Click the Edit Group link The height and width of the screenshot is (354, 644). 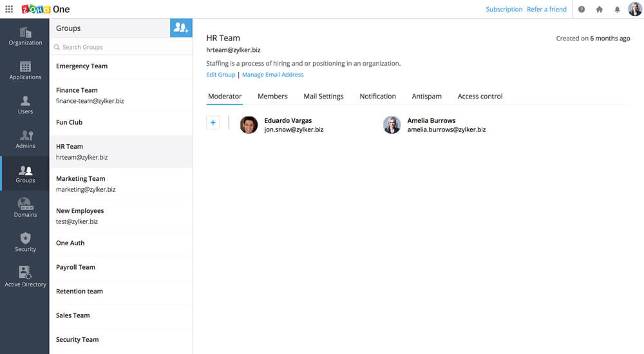[220, 75]
